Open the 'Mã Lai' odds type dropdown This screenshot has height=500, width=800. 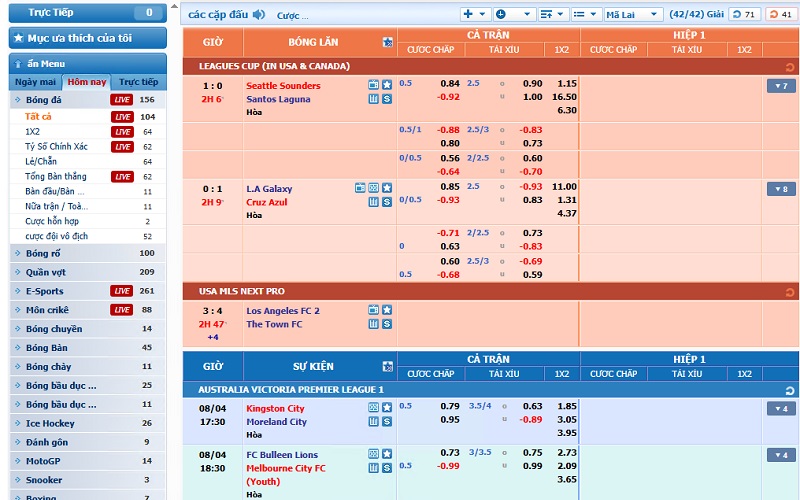635,14
